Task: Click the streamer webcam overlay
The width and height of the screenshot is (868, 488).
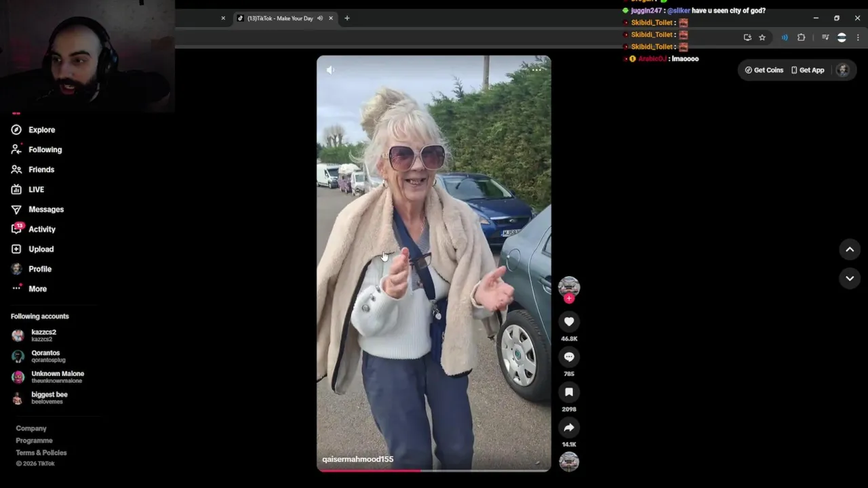Action: (87, 56)
